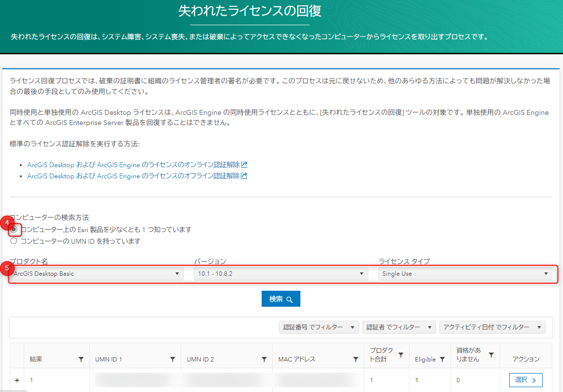Click the filter icon in 資格がありません column

491,355
